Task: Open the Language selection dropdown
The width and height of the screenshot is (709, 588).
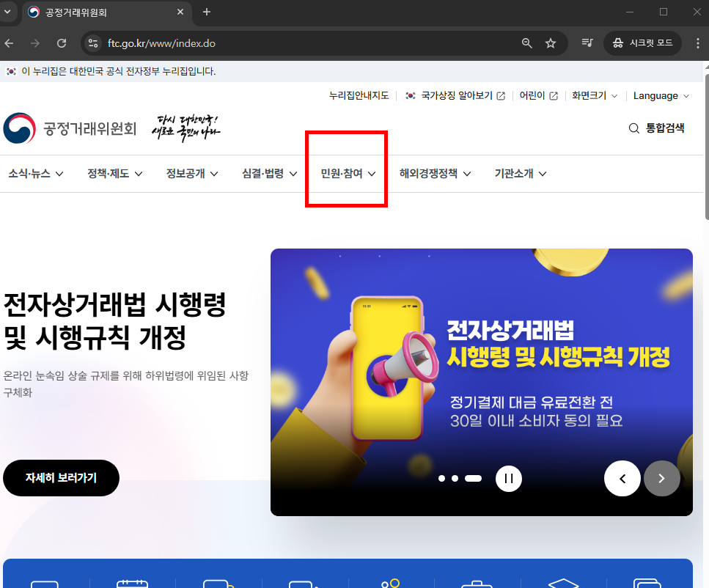Action: pos(659,95)
